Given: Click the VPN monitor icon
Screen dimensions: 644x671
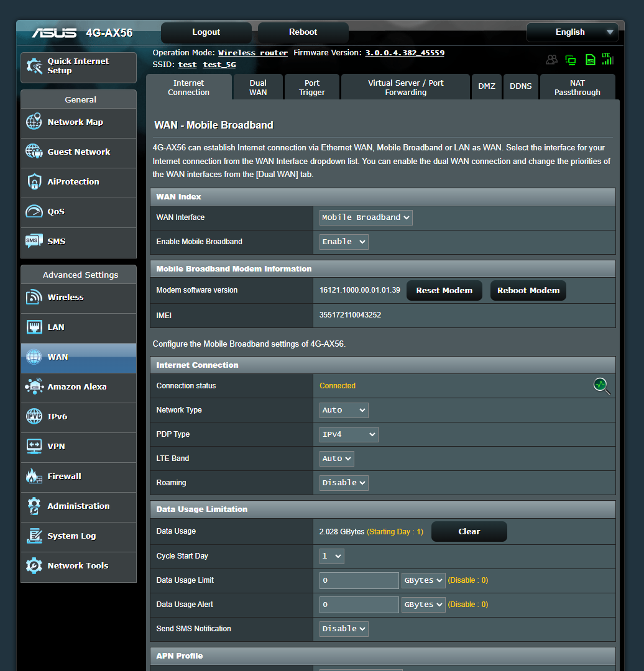Looking at the screenshot, I should pos(34,446).
